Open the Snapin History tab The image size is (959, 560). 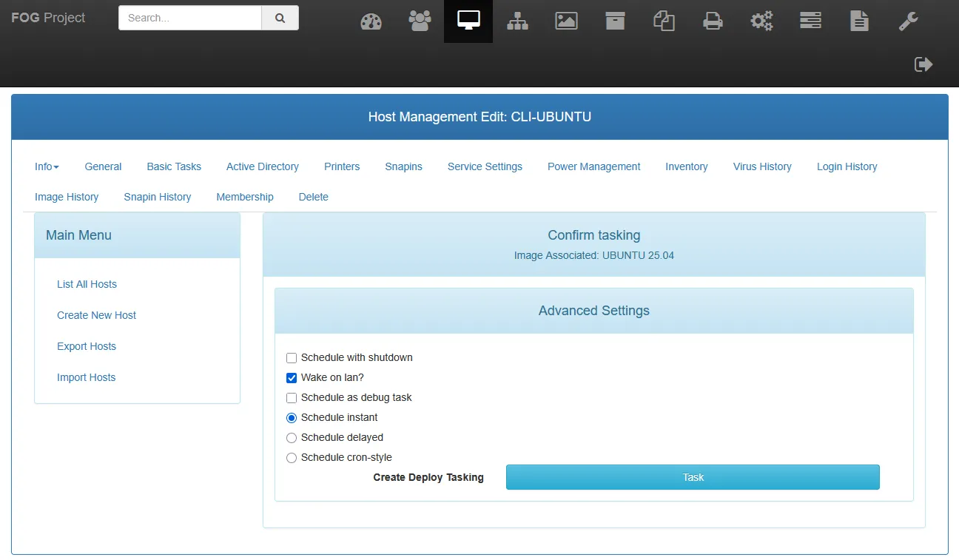pyautogui.click(x=157, y=197)
